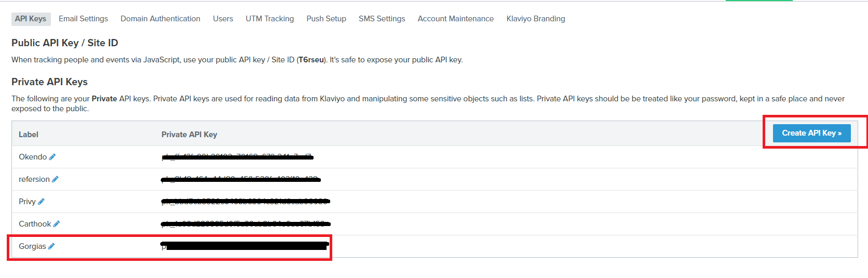Click the redacted Gorgias private key
Image resolution: width=868 pixels, height=278 pixels.
(245, 245)
